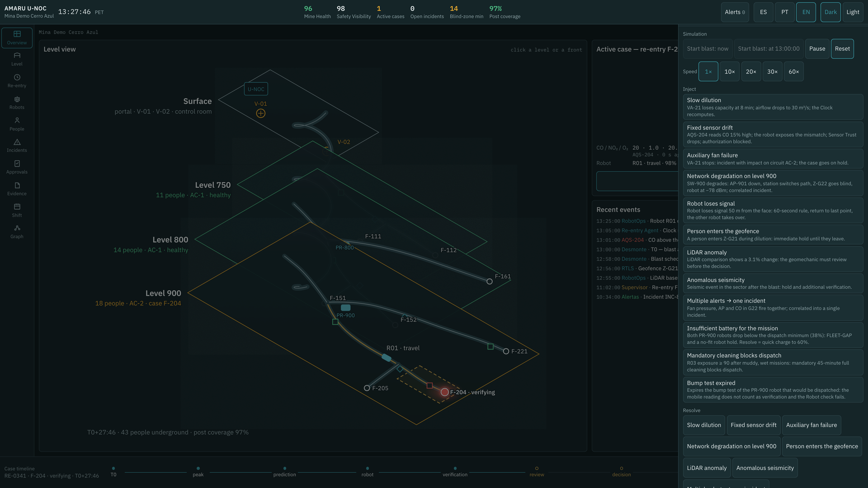Open the Evidence document icon
The image size is (868, 488).
click(17, 189)
